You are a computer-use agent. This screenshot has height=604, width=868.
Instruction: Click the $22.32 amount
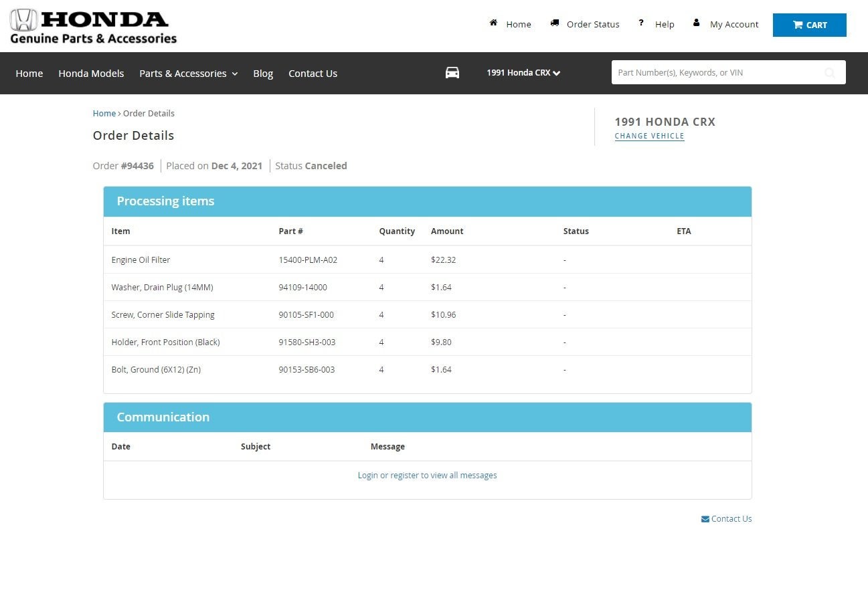point(443,260)
